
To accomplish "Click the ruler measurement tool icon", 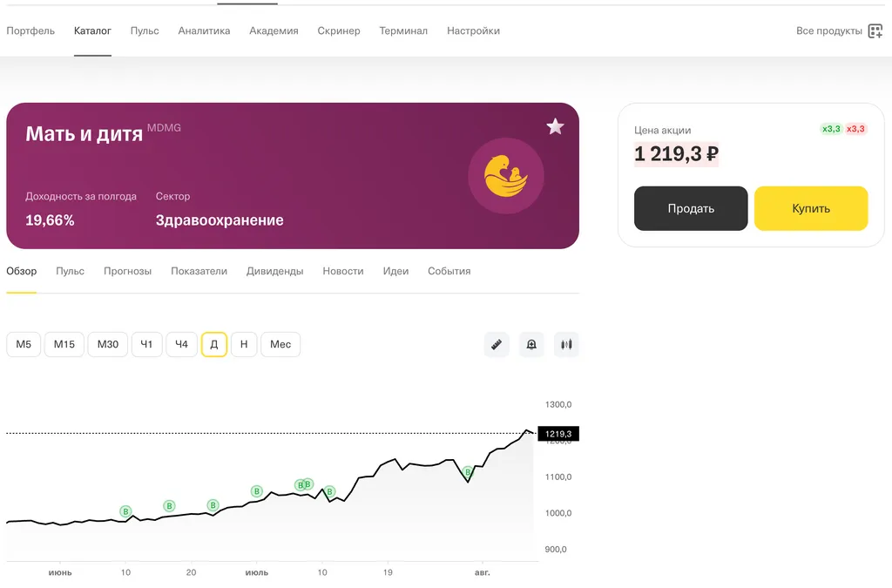I will tap(497, 345).
